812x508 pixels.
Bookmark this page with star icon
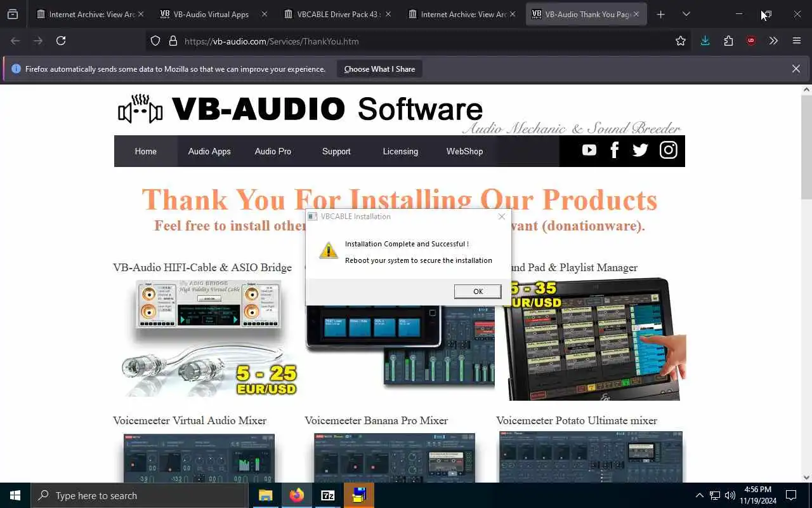click(681, 41)
